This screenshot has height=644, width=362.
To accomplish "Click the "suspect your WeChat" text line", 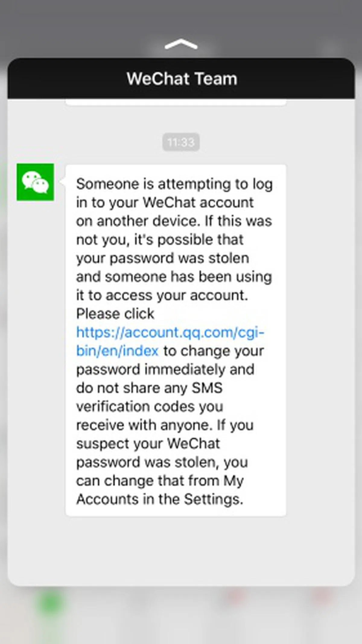I will point(148,444).
